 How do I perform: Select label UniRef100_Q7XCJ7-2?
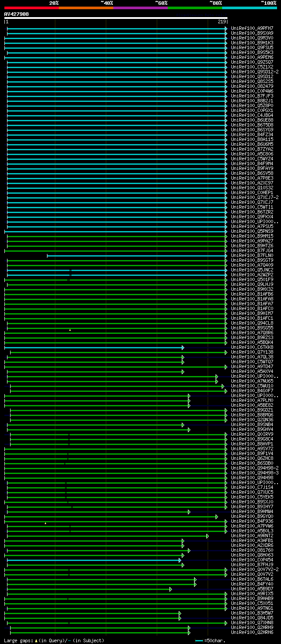[x=255, y=197]
